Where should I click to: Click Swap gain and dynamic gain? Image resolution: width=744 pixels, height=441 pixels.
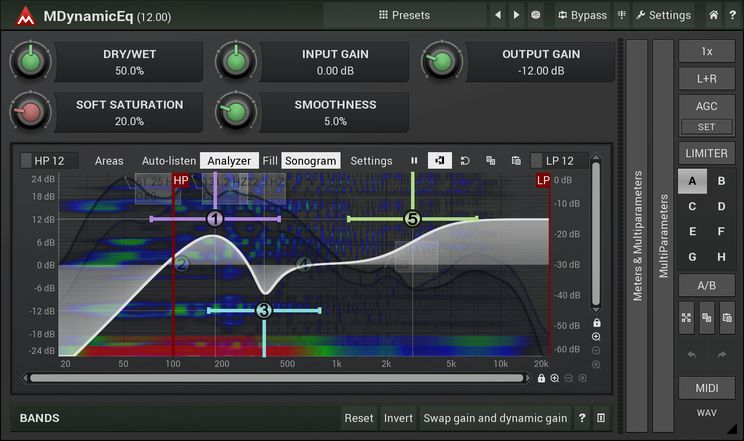click(495, 418)
